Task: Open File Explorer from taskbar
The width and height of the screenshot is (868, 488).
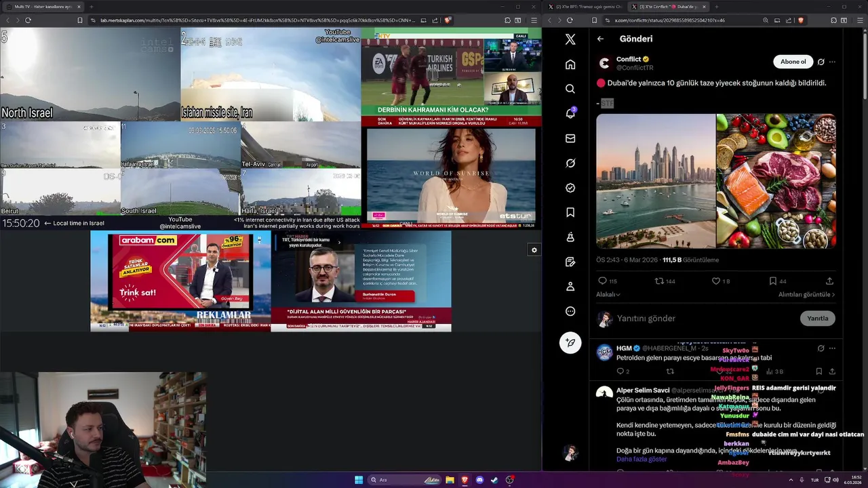Action: click(450, 480)
